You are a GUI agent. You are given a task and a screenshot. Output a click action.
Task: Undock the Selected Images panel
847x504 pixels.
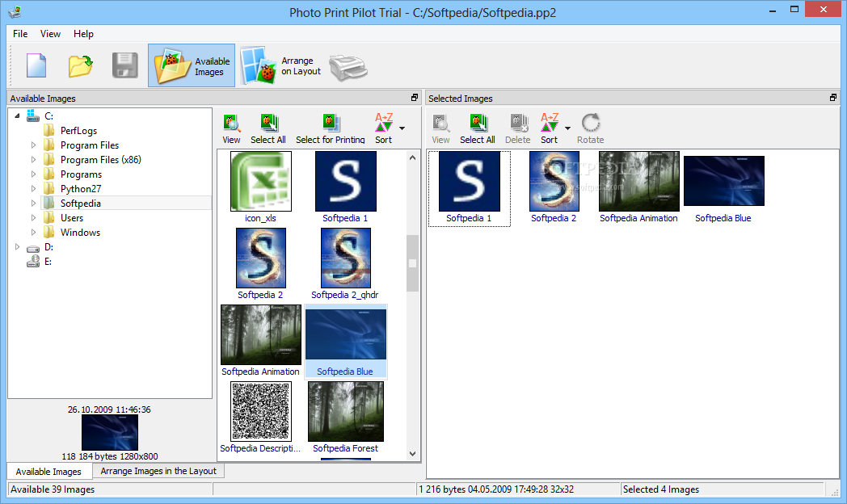(833, 98)
